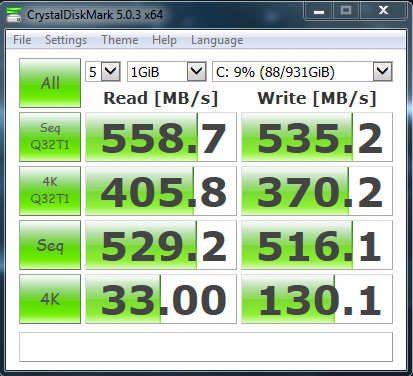Screen dimensions: 413x376
Task: Run all benchmarks with All button
Action: [x=50, y=83]
